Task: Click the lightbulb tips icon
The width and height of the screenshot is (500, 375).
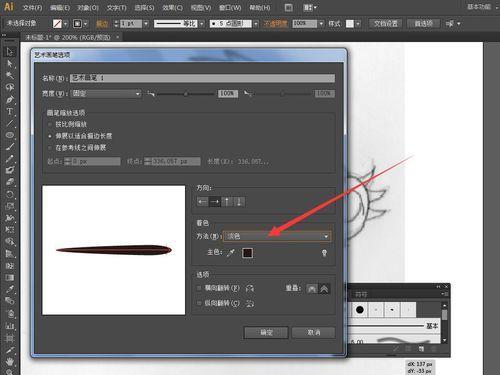Action: [x=324, y=253]
